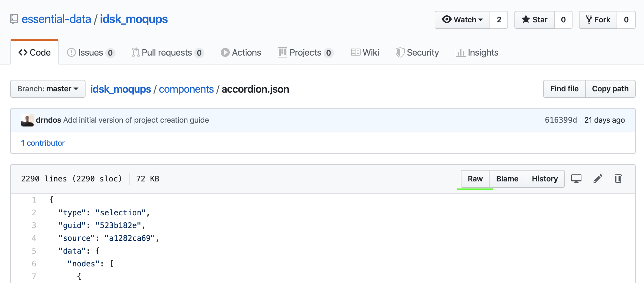The image size is (644, 283).
Task: Open the idsk_moqups repository title link
Action: coord(134,19)
